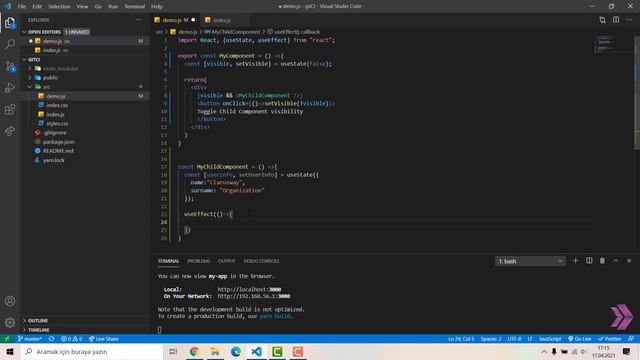
Task: Click the Windows taskbar search box
Action: pos(92,351)
